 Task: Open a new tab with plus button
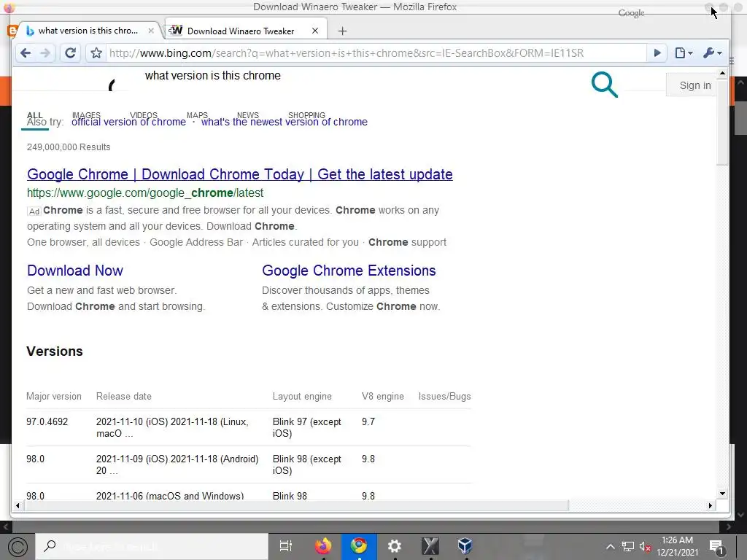[x=343, y=31]
